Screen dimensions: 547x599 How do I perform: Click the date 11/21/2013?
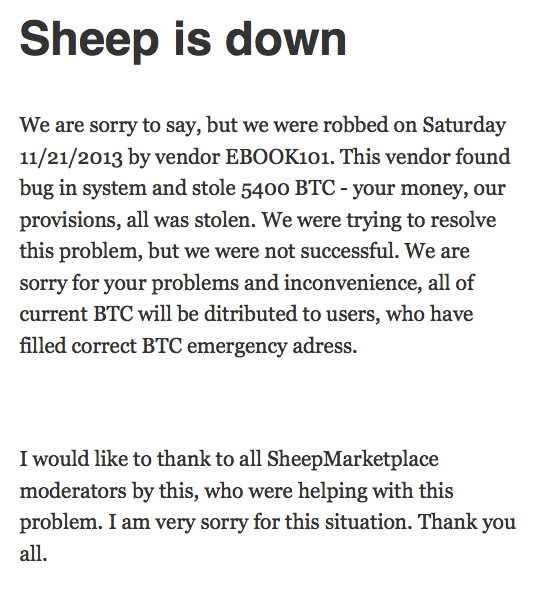[71, 157]
